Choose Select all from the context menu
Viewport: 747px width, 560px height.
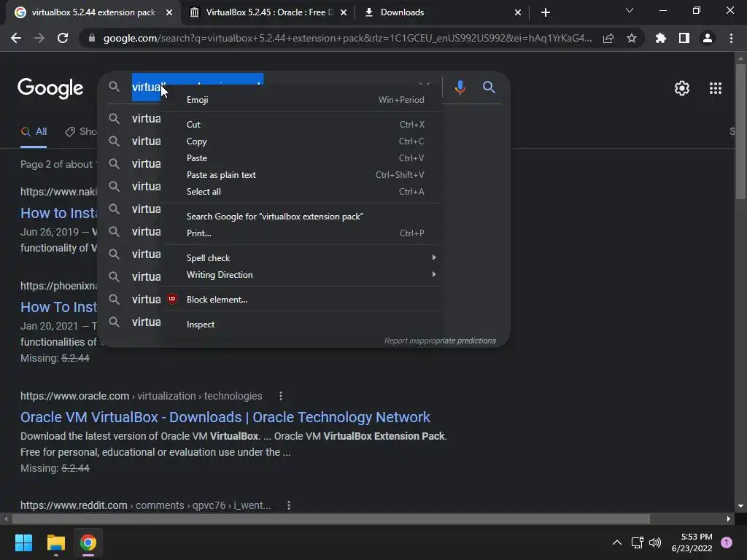(x=302, y=192)
